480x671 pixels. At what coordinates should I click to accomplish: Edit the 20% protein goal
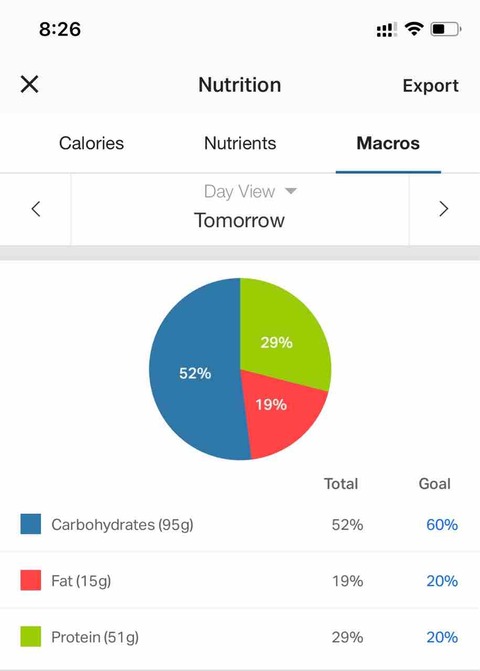pyautogui.click(x=442, y=637)
